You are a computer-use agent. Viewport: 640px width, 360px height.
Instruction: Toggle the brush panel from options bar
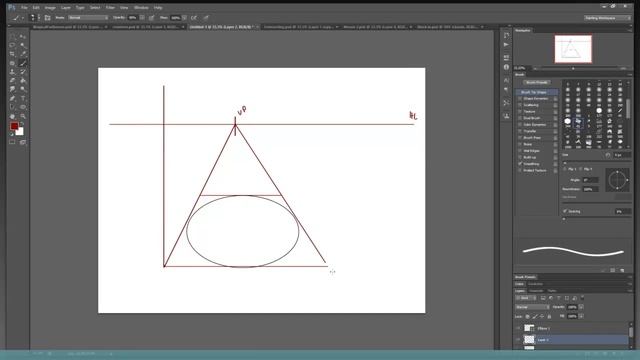point(47,18)
